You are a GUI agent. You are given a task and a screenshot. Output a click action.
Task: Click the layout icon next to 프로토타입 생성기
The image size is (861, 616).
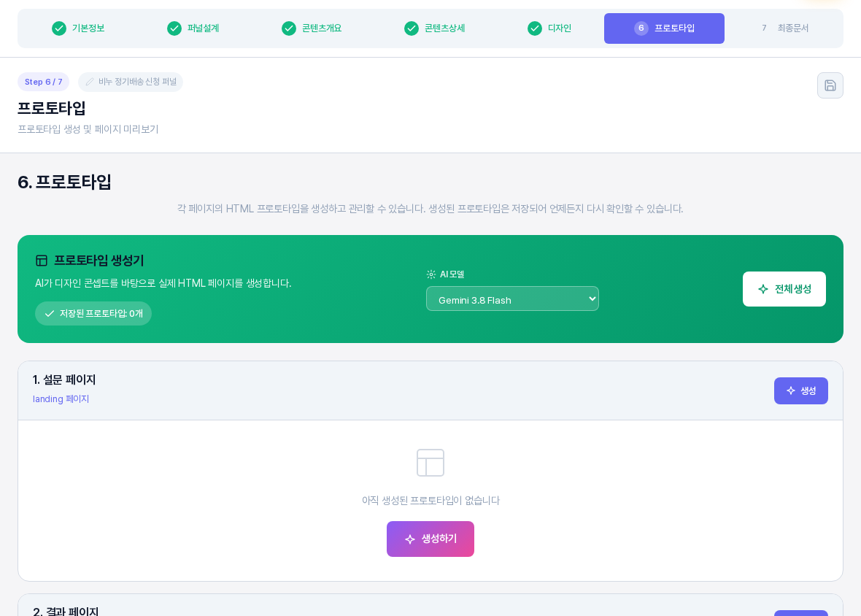42,261
